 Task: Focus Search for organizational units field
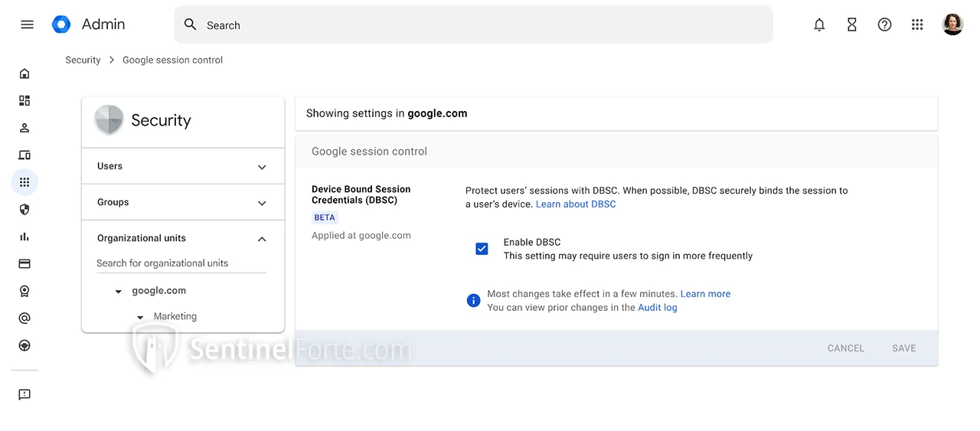tap(181, 263)
